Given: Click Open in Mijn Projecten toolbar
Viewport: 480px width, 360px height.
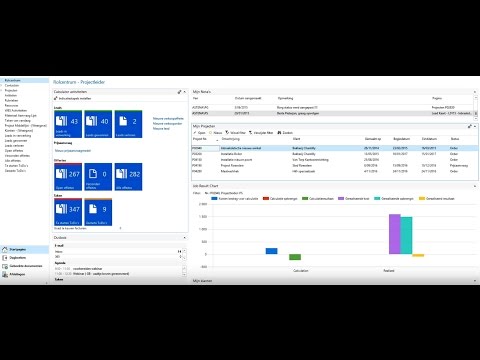Looking at the screenshot, I should (199, 133).
